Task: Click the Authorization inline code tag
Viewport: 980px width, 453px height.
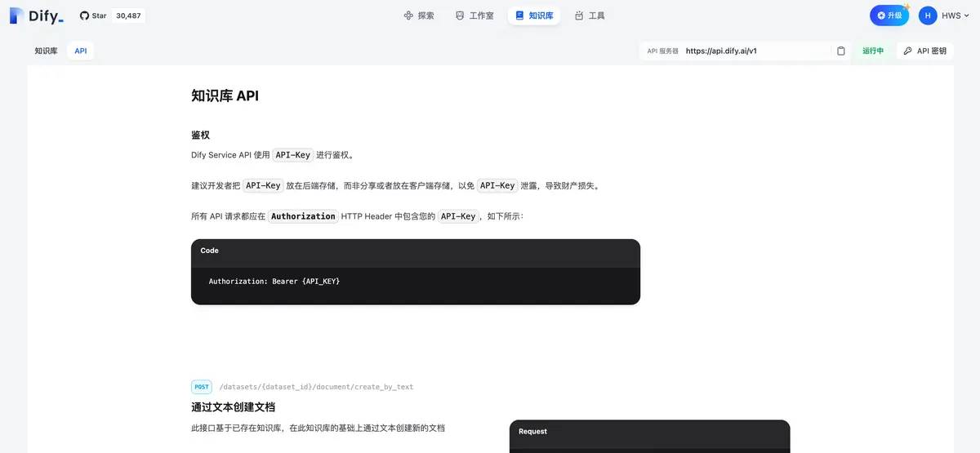Action: click(x=303, y=216)
